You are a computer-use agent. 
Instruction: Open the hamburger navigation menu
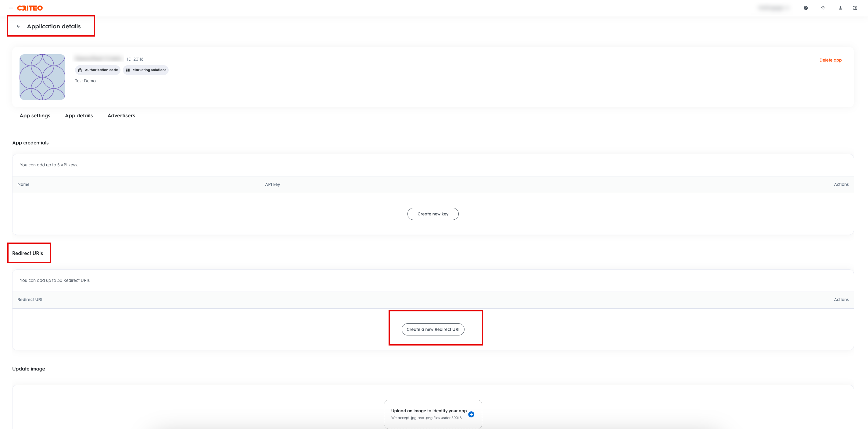(x=10, y=8)
